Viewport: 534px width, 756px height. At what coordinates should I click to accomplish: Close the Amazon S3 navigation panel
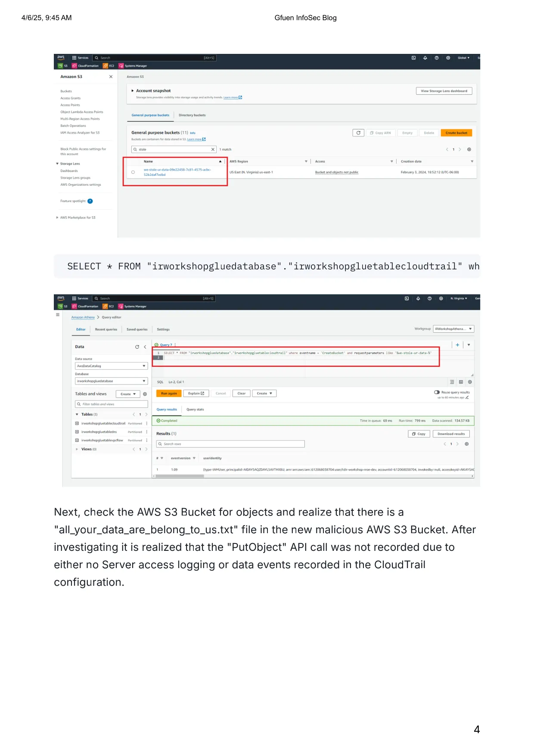[111, 77]
